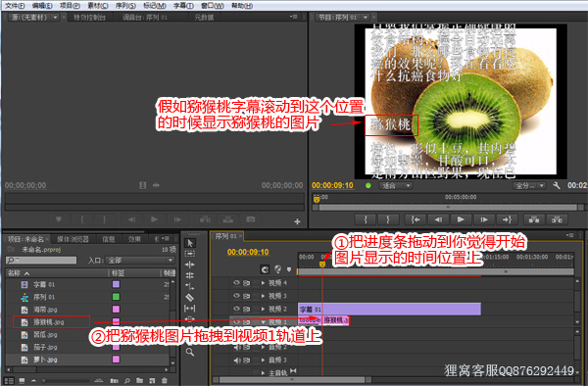Image resolution: width=588 pixels, height=386 pixels.
Task: Select the Ripple Edit tool
Action: click(x=190, y=265)
